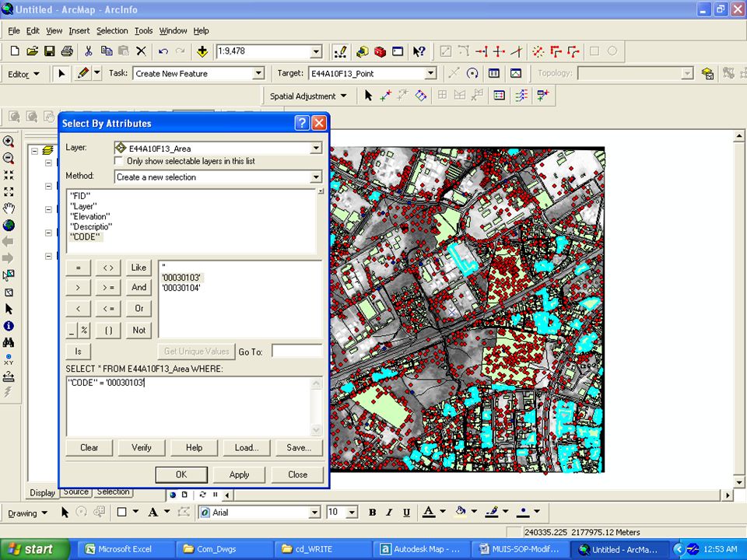Click dialog help question mark button

[x=302, y=124]
